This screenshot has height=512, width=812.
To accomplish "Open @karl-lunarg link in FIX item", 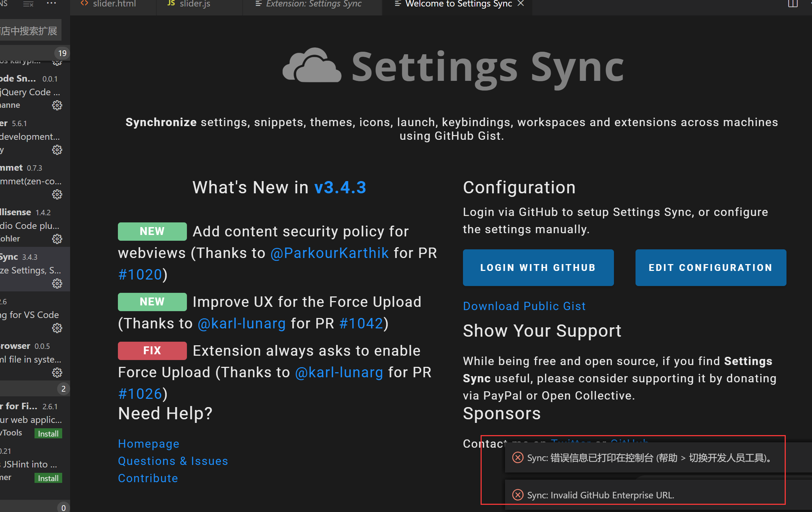I will point(339,372).
